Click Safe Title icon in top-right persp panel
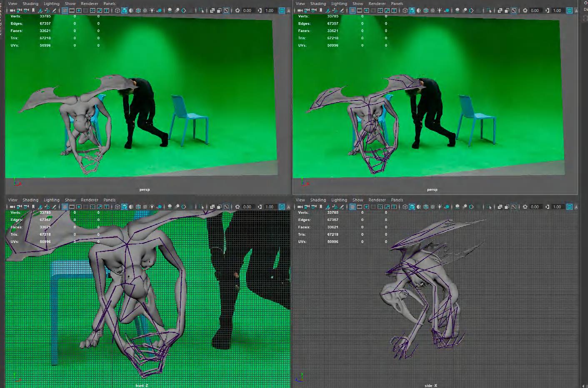This screenshot has height=388, width=588. click(394, 10)
